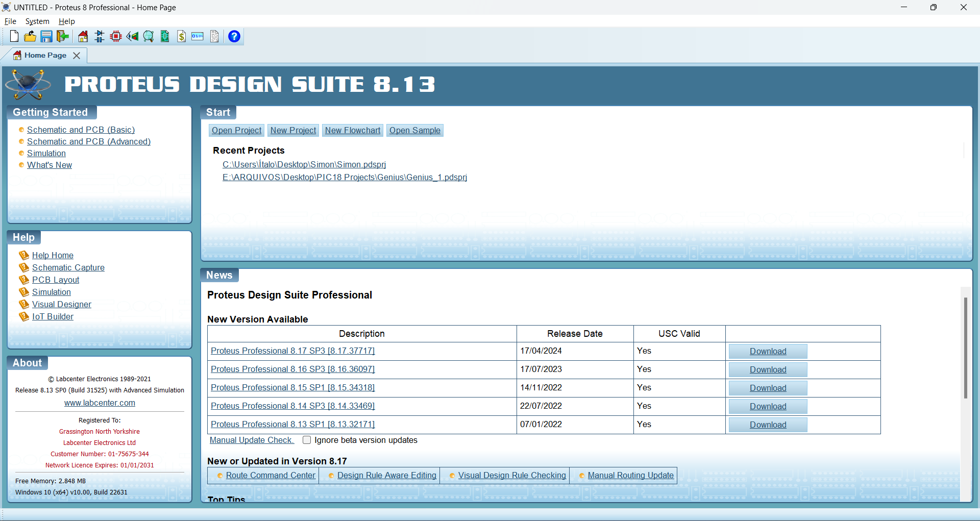The height and width of the screenshot is (521, 980).
Task: Open the System menu
Action: (x=37, y=21)
